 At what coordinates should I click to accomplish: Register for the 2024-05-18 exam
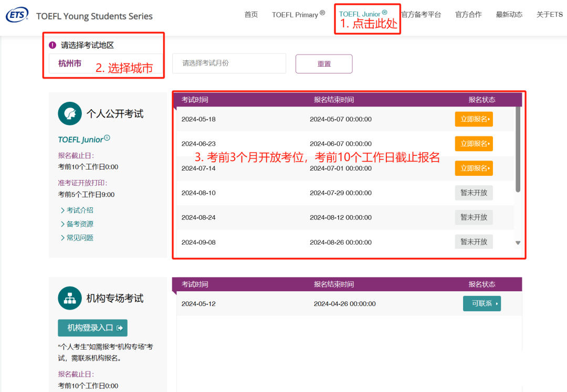point(474,119)
